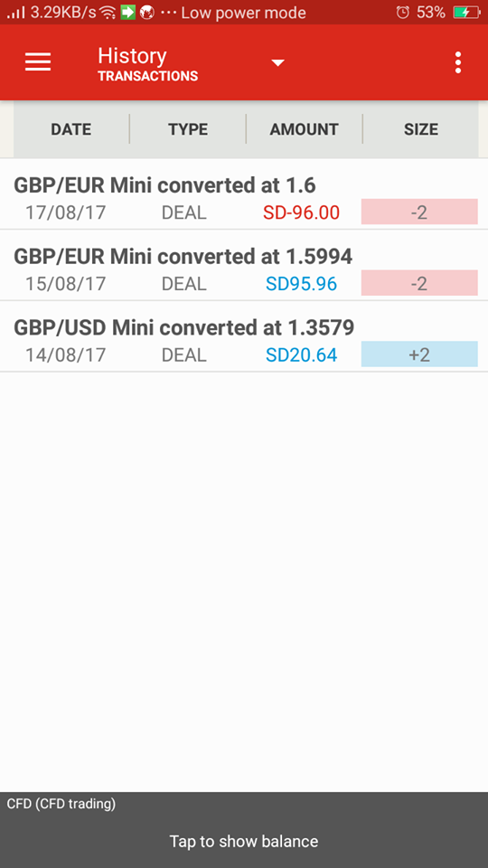Open the three-dot overflow menu
Screen dimensions: 488x868
[457, 62]
